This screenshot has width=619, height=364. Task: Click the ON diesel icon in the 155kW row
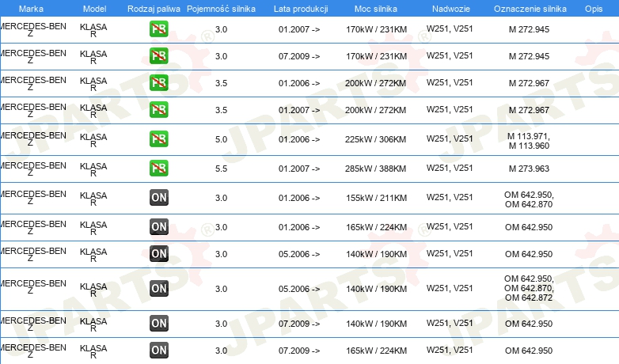pos(159,197)
